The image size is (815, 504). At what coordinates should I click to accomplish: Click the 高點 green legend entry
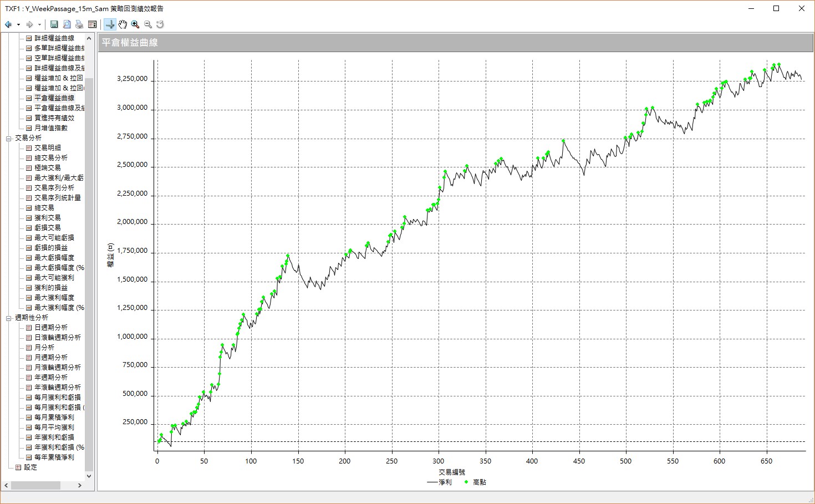(476, 482)
